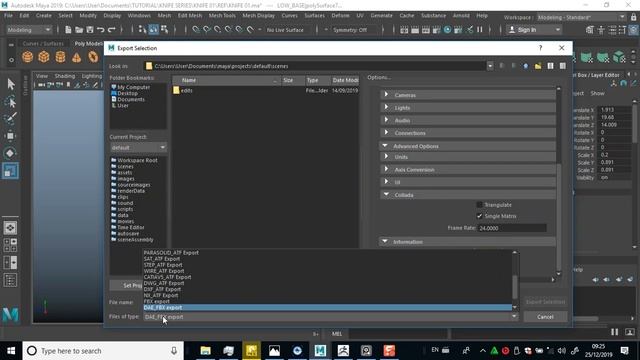Open the Symmetry Off dropdown
The height and width of the screenshot is (360, 640).
pyautogui.click(x=353, y=30)
